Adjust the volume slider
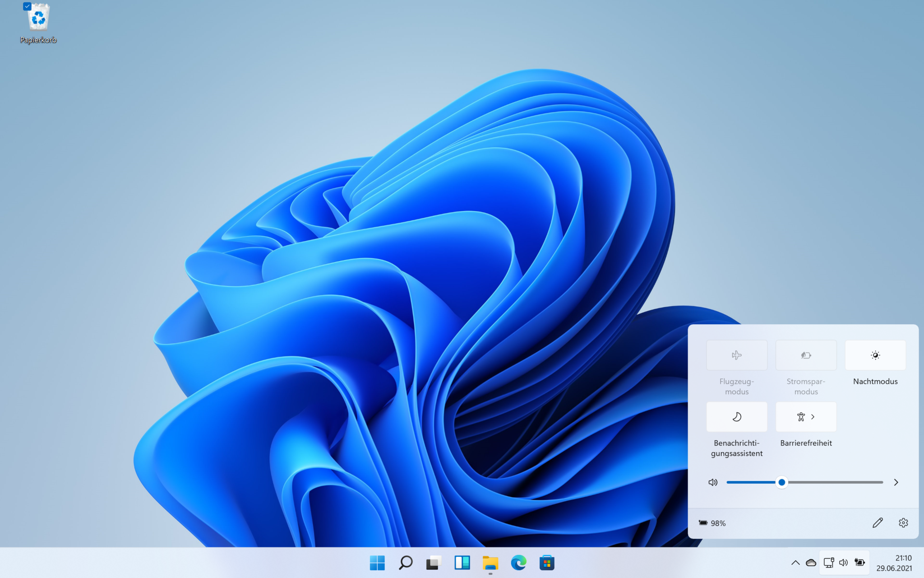This screenshot has width=924, height=578. tap(781, 482)
